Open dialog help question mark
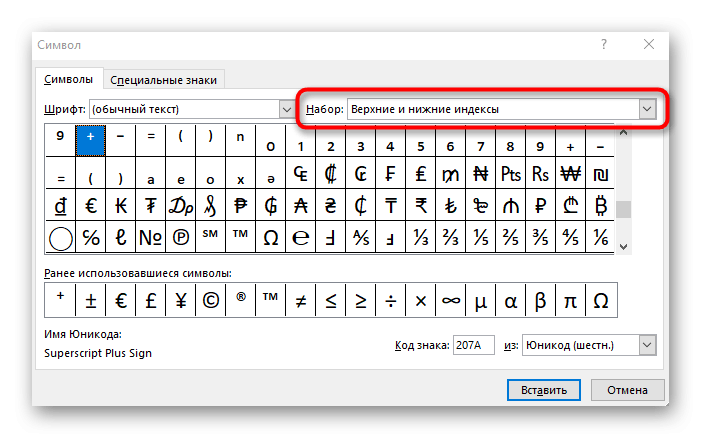The width and height of the screenshot is (701, 438). click(x=604, y=44)
